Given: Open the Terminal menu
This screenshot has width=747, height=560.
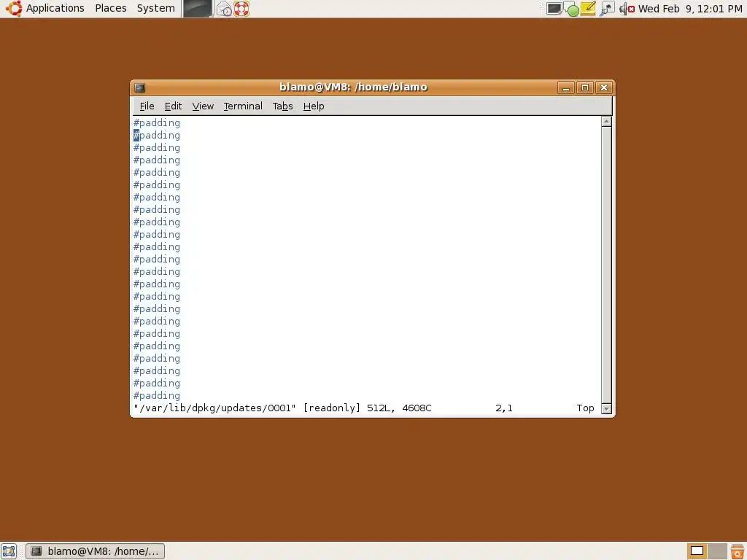Looking at the screenshot, I should [x=243, y=106].
